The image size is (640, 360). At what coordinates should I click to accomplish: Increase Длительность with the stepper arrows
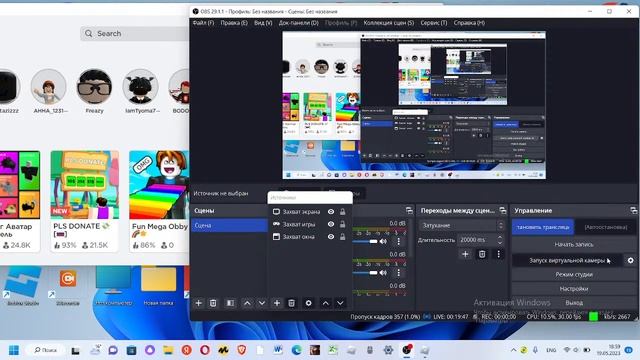(x=500, y=237)
